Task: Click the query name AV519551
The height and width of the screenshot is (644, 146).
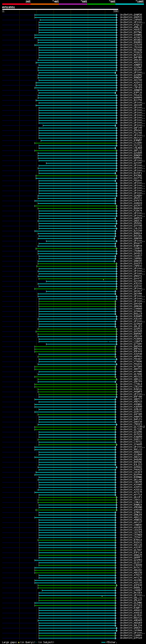Action: [x=8, y=8]
